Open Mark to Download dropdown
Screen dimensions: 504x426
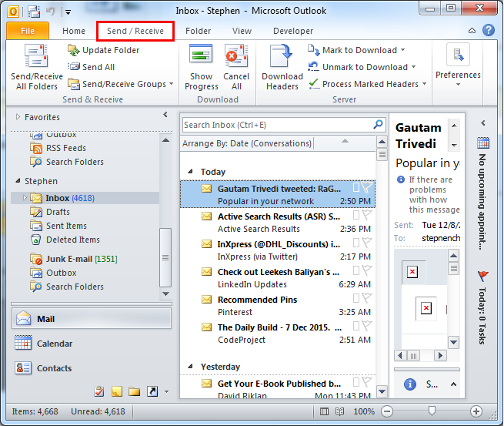tap(402, 50)
